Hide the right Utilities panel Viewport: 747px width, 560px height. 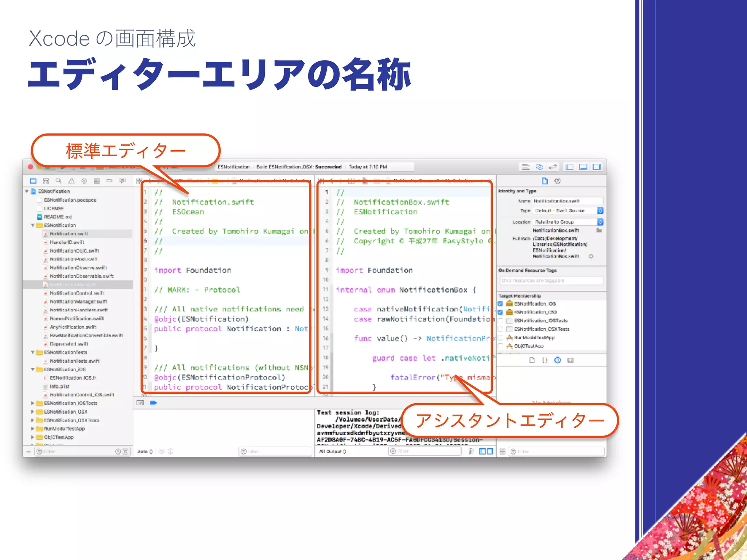coord(597,167)
